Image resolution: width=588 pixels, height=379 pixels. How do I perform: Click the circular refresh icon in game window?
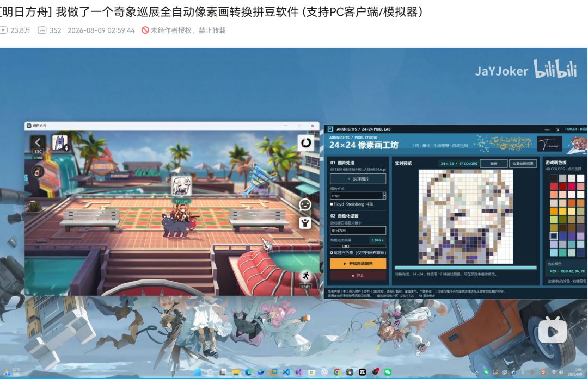pyautogui.click(x=305, y=142)
